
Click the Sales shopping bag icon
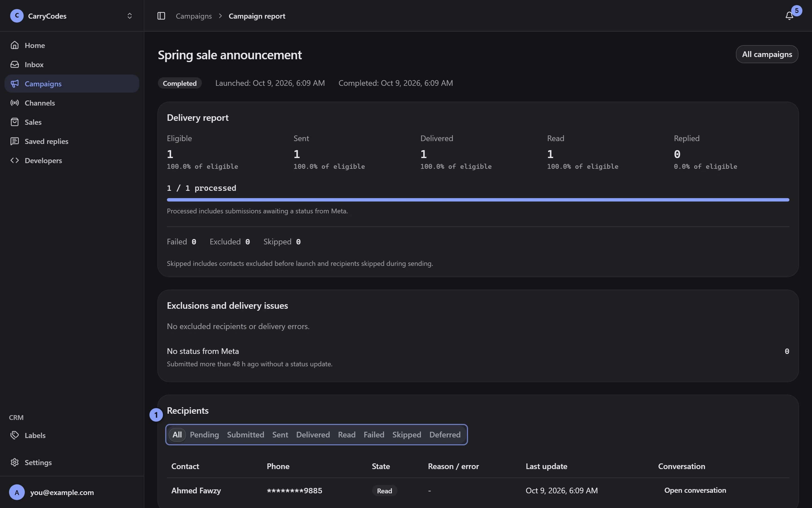coord(14,122)
